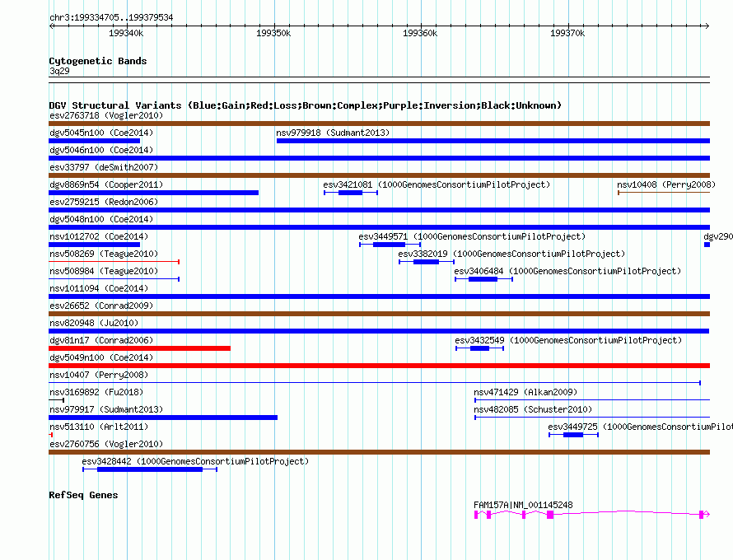
Task: Open nsv10408 (Perry2008) label
Action: (666, 184)
